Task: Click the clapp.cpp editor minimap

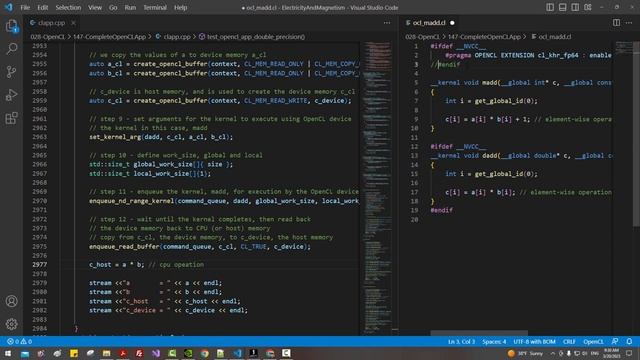Action: [x=377, y=188]
